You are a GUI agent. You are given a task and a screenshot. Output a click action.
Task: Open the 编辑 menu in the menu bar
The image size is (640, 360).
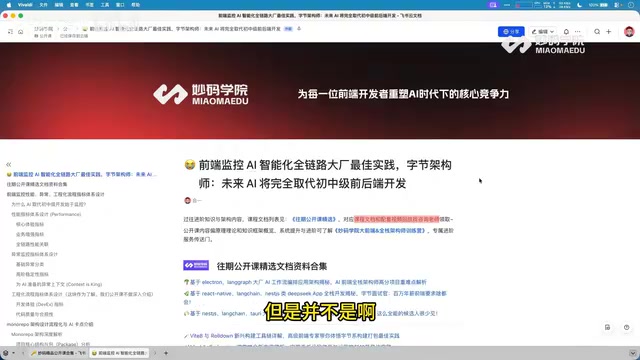[59, 5]
